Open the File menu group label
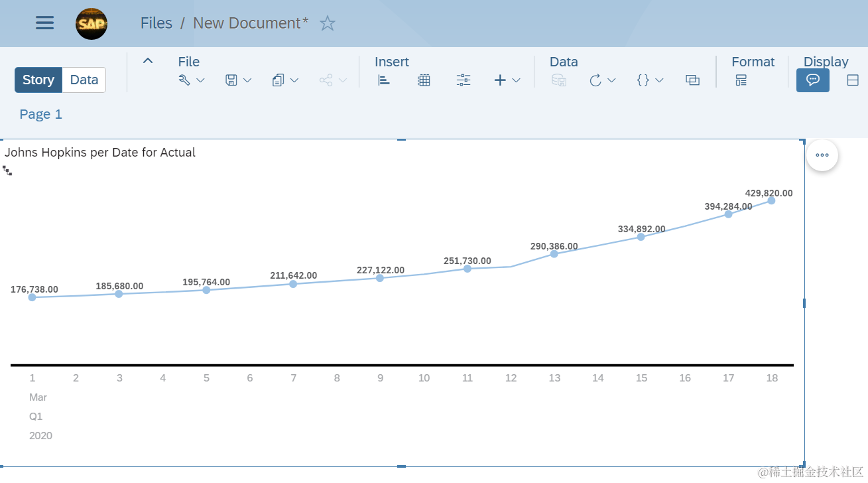This screenshot has width=868, height=483. click(x=189, y=62)
